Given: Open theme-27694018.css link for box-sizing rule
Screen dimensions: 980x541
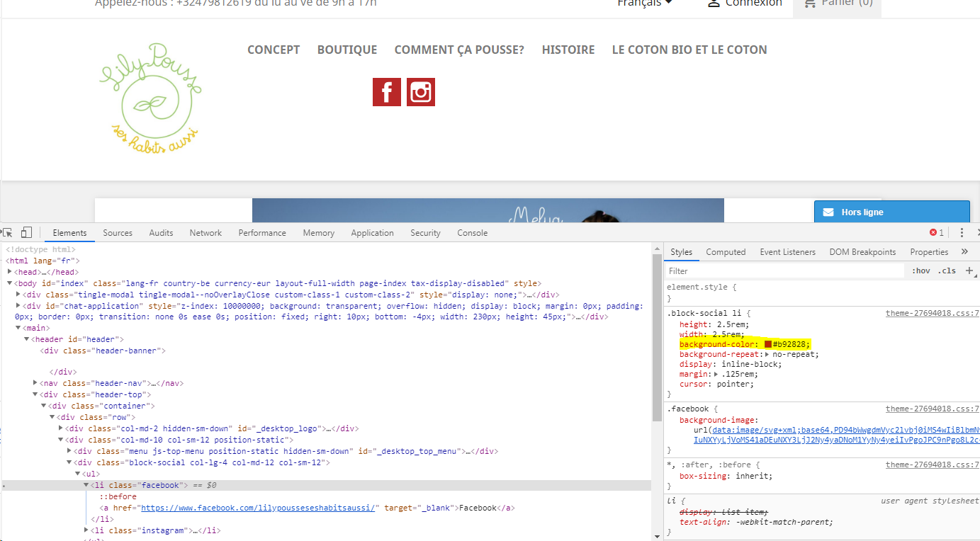Looking at the screenshot, I should [x=932, y=465].
